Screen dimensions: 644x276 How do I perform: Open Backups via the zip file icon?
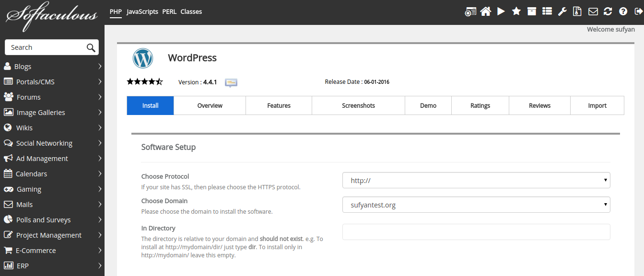tap(577, 11)
